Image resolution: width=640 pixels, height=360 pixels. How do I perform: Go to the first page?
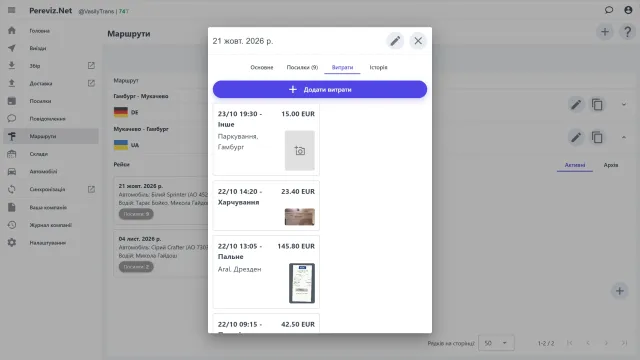tap(569, 343)
